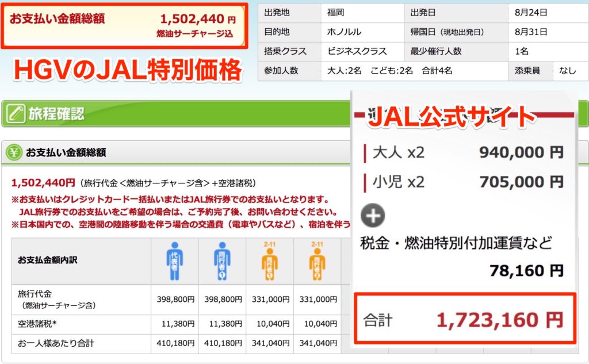Viewport: 589px width, 364px height.
Task: Select the blue 同行者1 adult person icon
Action: pyautogui.click(x=222, y=261)
